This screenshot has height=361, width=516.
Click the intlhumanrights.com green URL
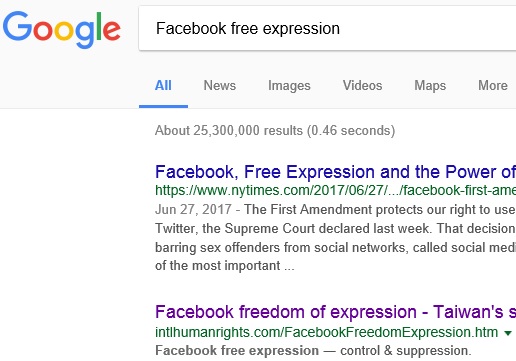click(326, 332)
